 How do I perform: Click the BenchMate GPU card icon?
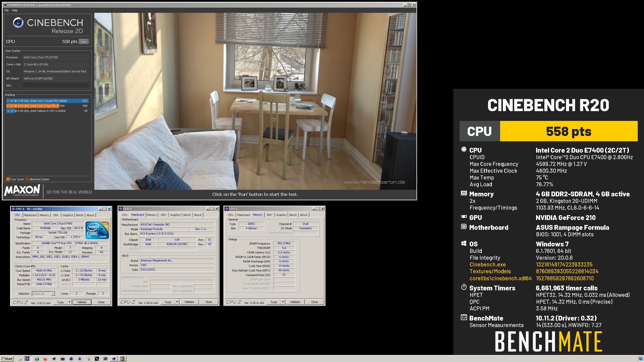[x=464, y=216]
